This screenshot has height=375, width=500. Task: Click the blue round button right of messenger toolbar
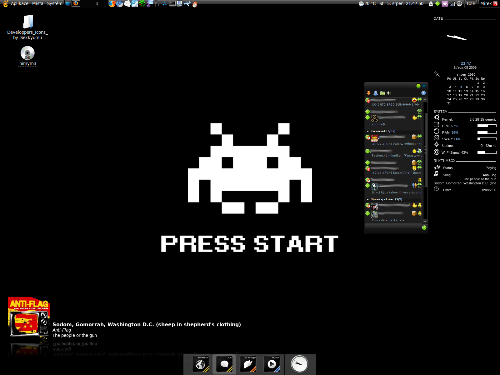coord(424,93)
